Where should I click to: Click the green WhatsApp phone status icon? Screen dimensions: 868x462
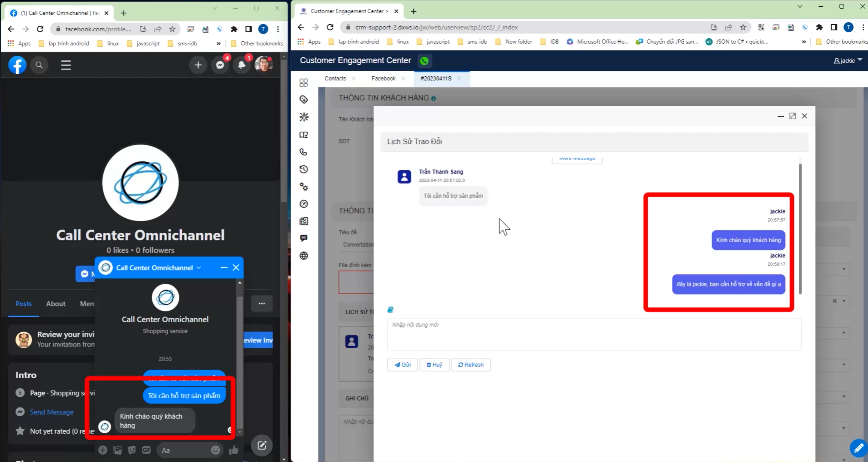pos(424,61)
